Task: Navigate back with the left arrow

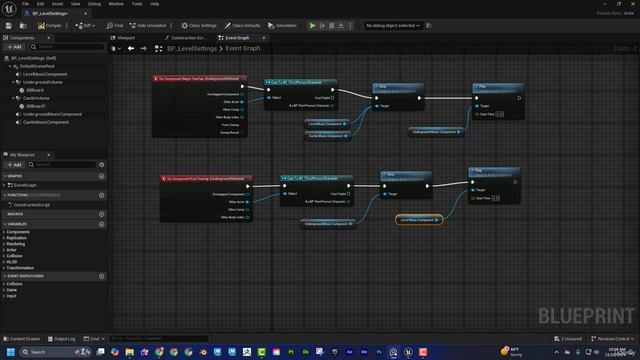Action: [131, 49]
